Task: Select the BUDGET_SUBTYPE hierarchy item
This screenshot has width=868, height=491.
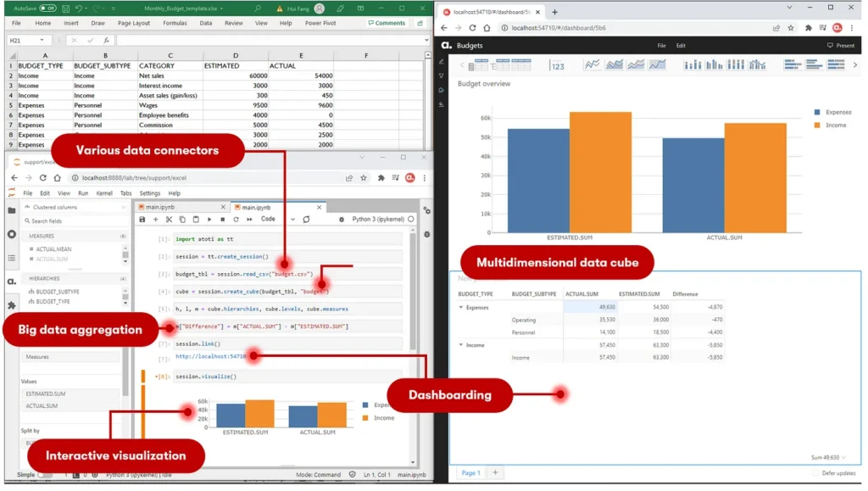Action: (x=58, y=292)
